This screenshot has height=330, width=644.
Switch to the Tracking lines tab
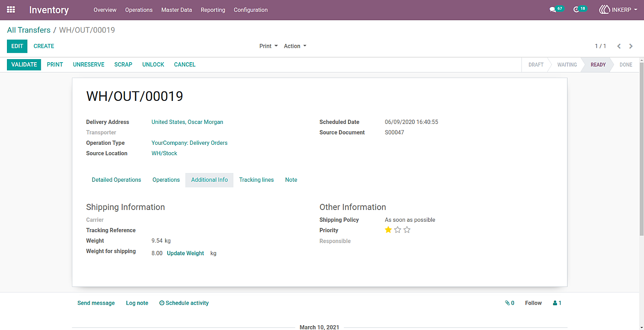[256, 180]
